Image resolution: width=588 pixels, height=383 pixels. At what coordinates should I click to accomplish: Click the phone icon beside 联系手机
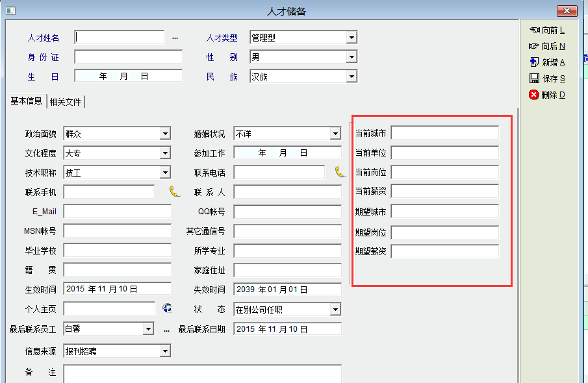tap(174, 191)
